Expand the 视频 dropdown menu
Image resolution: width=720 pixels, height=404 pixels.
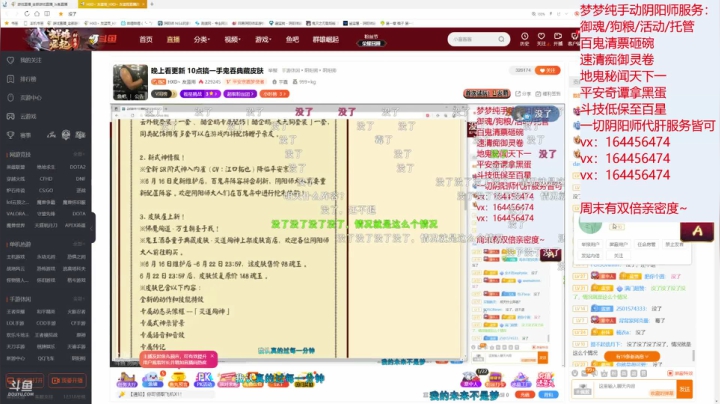coord(232,39)
